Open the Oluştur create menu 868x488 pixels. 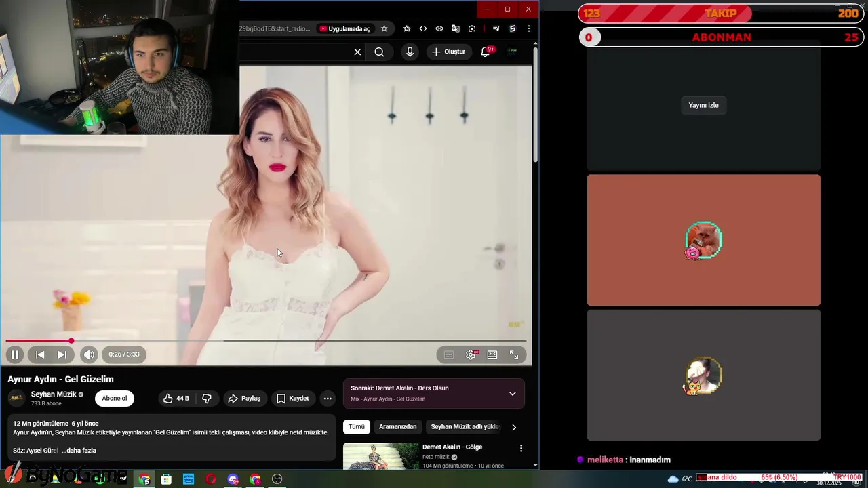[x=448, y=52]
